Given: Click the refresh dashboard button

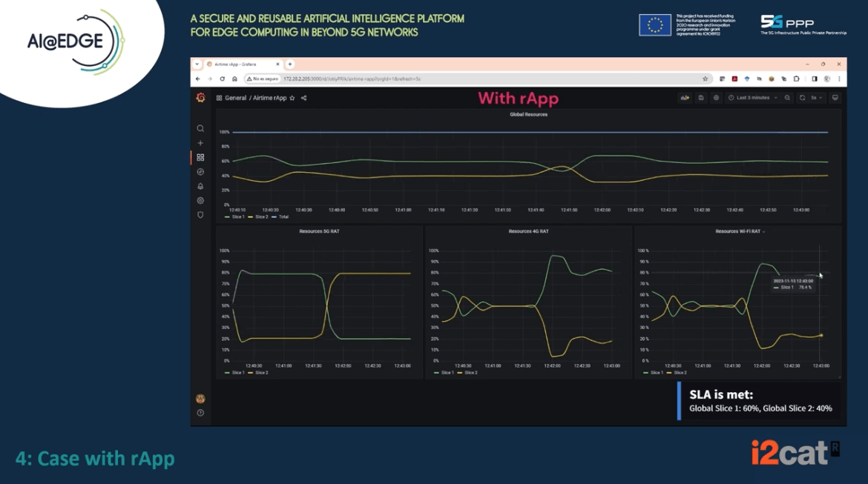Looking at the screenshot, I should click(803, 98).
